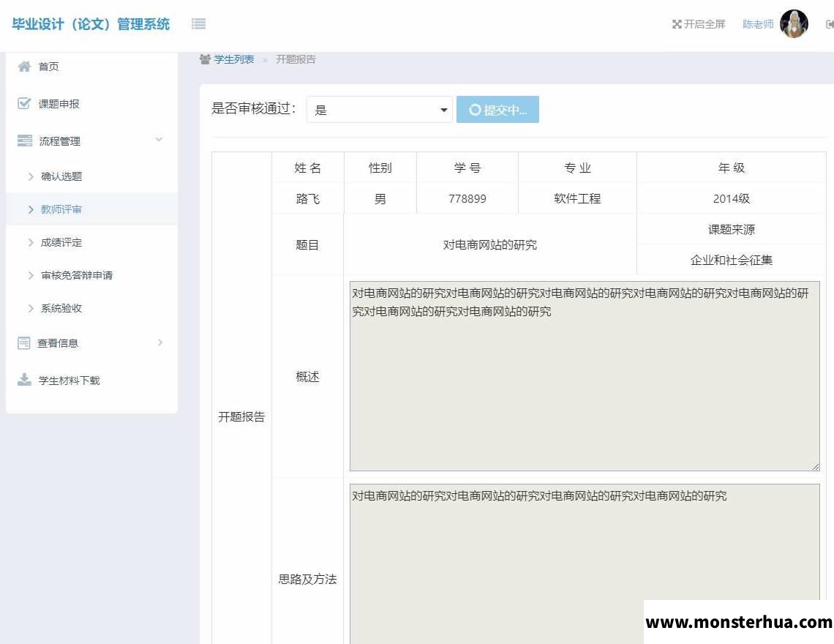Click the home icon beside 首页
Viewport: 834px width, 644px height.
[24, 67]
